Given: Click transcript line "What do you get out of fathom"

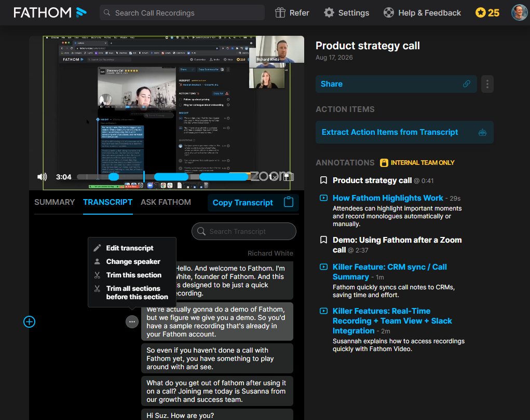Looking at the screenshot, I should pyautogui.click(x=217, y=391).
